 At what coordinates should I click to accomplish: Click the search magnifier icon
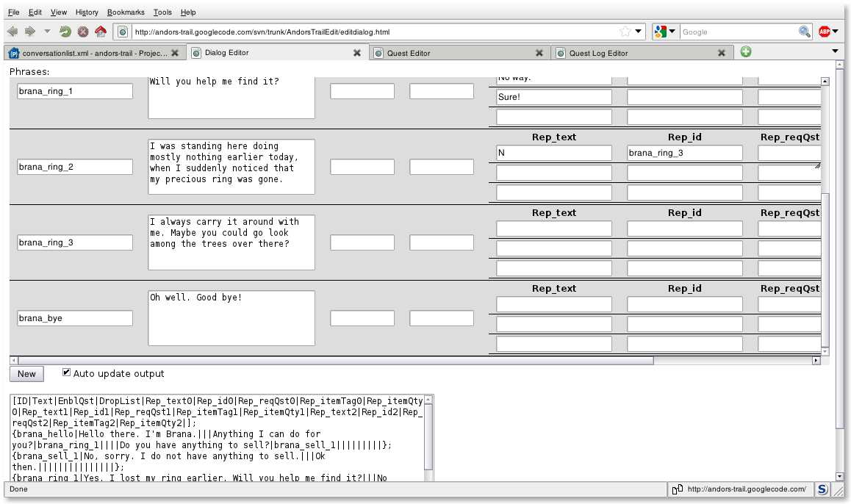pos(805,32)
